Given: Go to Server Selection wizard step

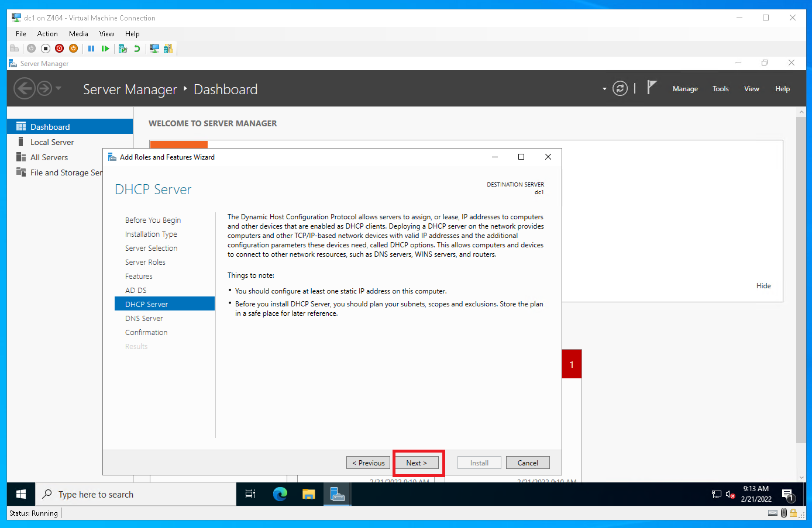Looking at the screenshot, I should 151,248.
